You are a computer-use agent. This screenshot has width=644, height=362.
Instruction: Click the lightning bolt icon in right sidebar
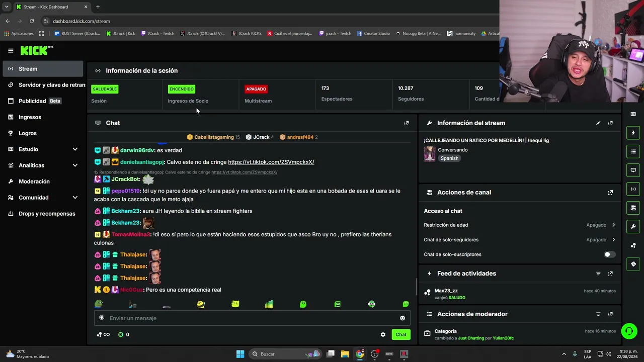click(633, 133)
